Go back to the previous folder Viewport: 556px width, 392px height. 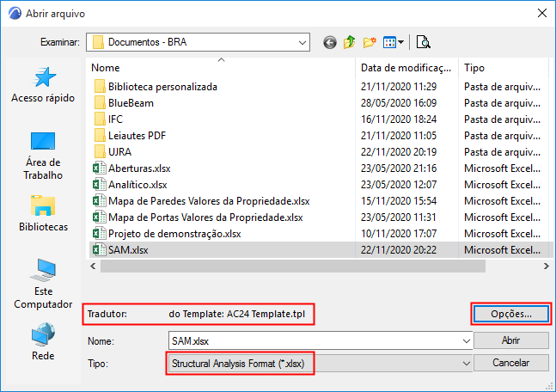tap(330, 43)
